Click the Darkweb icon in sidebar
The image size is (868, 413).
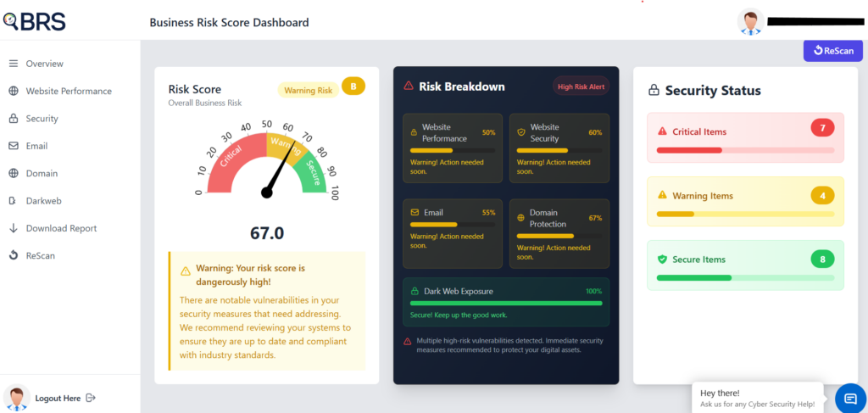(14, 201)
